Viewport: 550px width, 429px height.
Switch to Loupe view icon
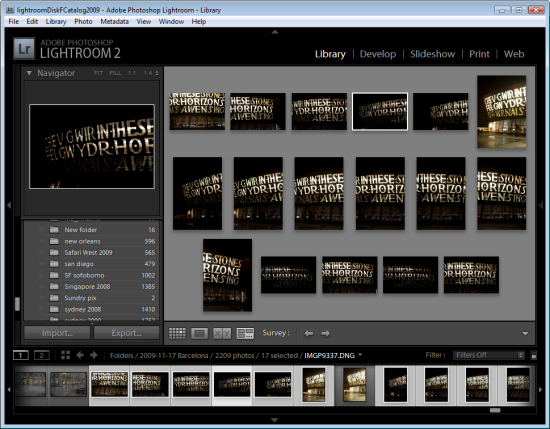(199, 333)
